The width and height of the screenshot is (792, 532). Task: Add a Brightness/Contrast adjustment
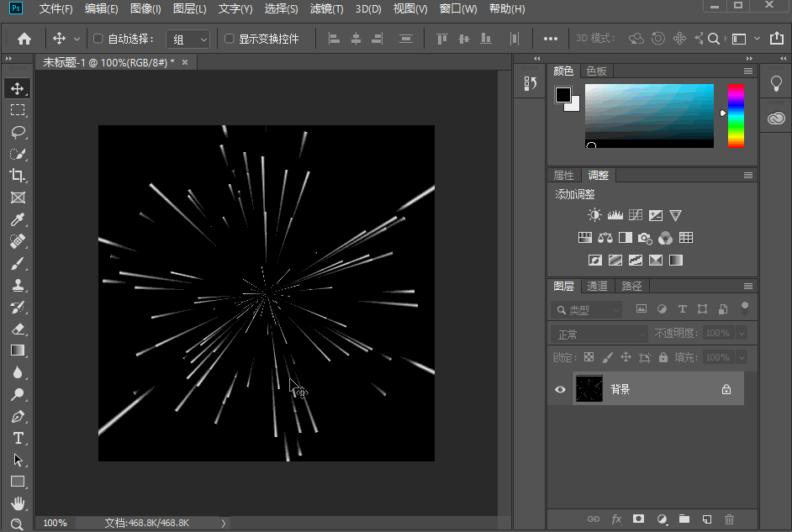pyautogui.click(x=594, y=215)
